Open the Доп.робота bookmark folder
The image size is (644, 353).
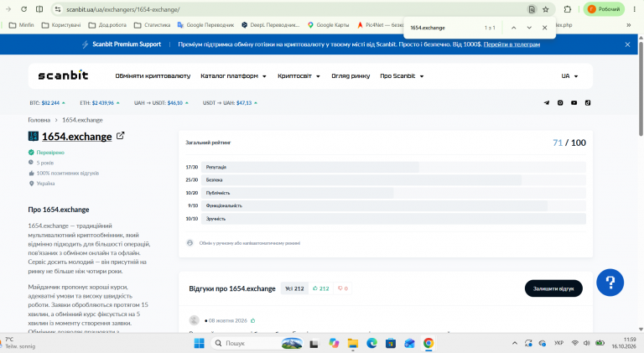tap(107, 25)
